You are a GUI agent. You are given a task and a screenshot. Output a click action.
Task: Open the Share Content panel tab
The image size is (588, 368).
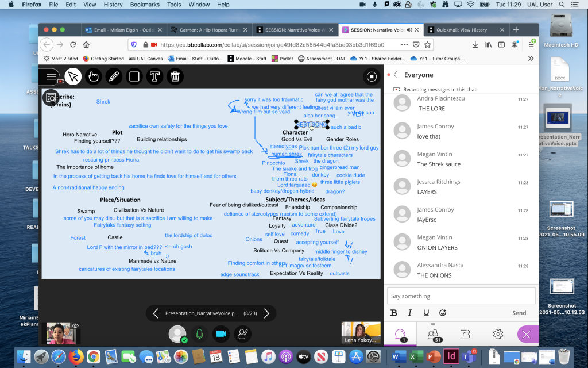465,334
